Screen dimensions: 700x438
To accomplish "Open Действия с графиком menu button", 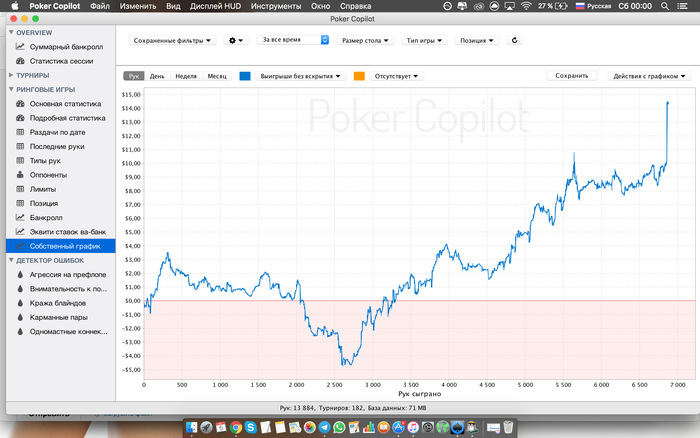I will 649,76.
